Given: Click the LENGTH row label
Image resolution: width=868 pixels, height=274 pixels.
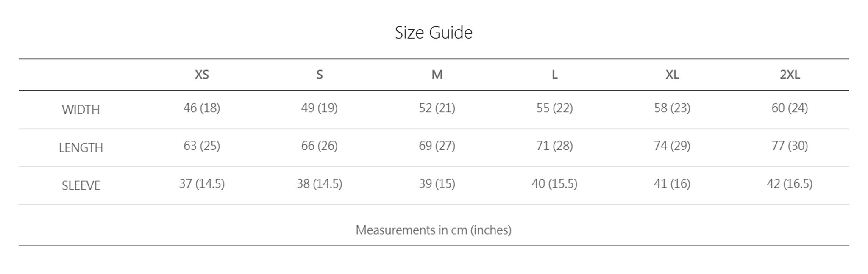Looking at the screenshot, I should pyautogui.click(x=81, y=147).
